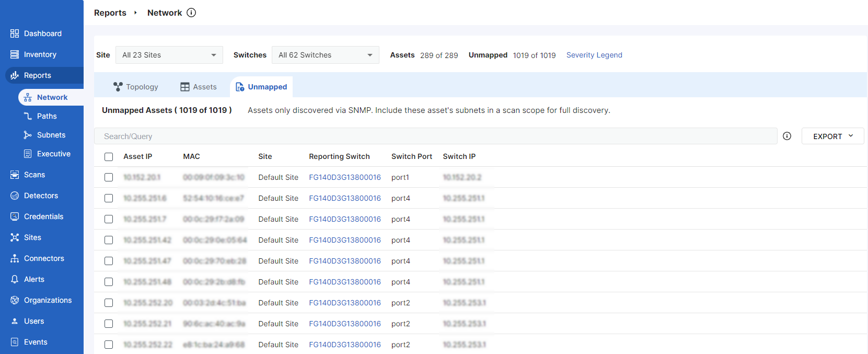868x354 pixels.
Task: Open reporting switch link for 10.255.251.7 row
Action: point(345,219)
